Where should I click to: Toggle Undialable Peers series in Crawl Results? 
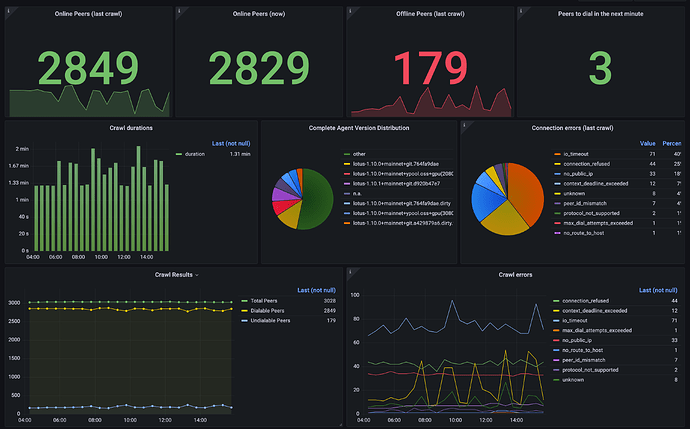[270, 320]
